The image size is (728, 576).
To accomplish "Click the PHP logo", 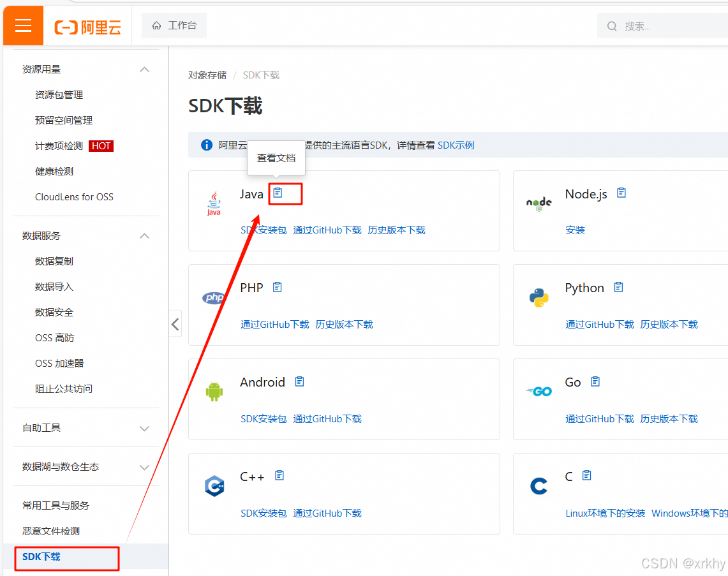I will [214, 297].
